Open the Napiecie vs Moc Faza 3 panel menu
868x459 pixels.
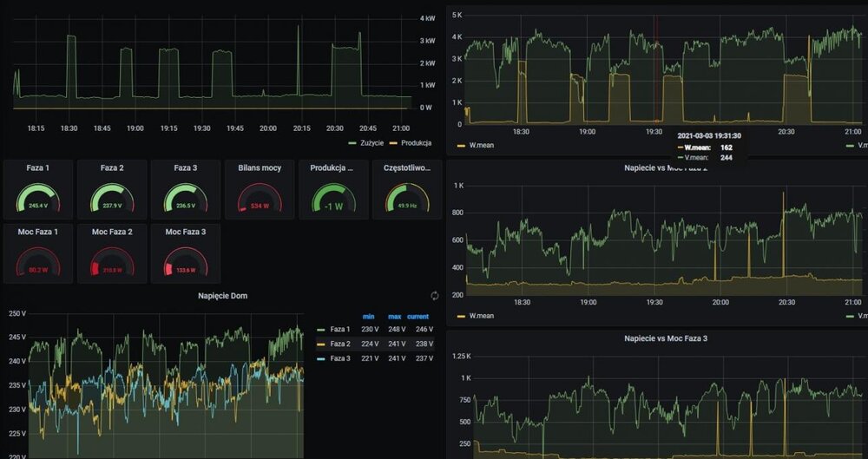tap(666, 338)
